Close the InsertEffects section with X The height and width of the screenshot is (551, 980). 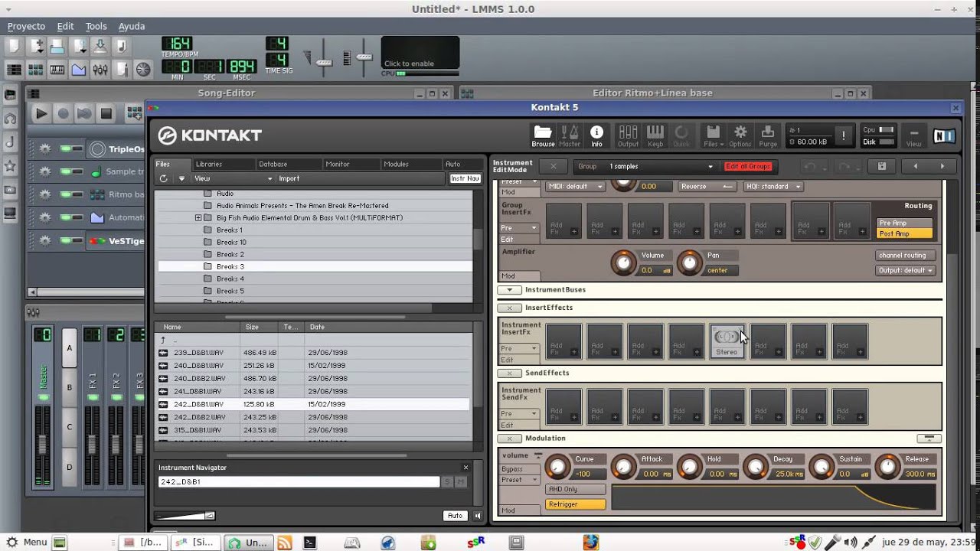(x=509, y=308)
